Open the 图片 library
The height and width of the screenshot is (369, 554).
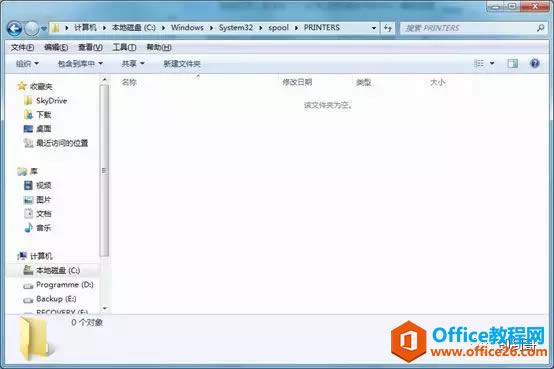[x=44, y=200]
